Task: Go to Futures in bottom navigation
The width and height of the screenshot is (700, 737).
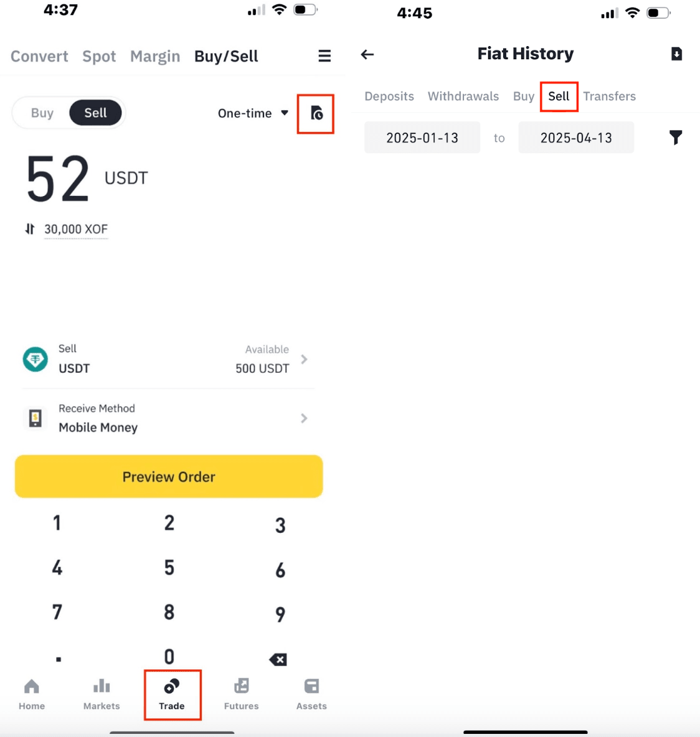Action: [x=241, y=694]
